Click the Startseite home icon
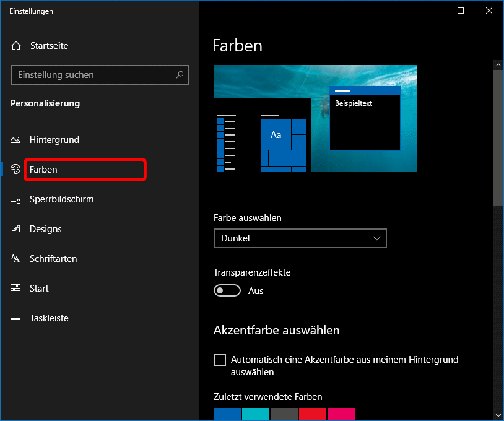 (16, 46)
